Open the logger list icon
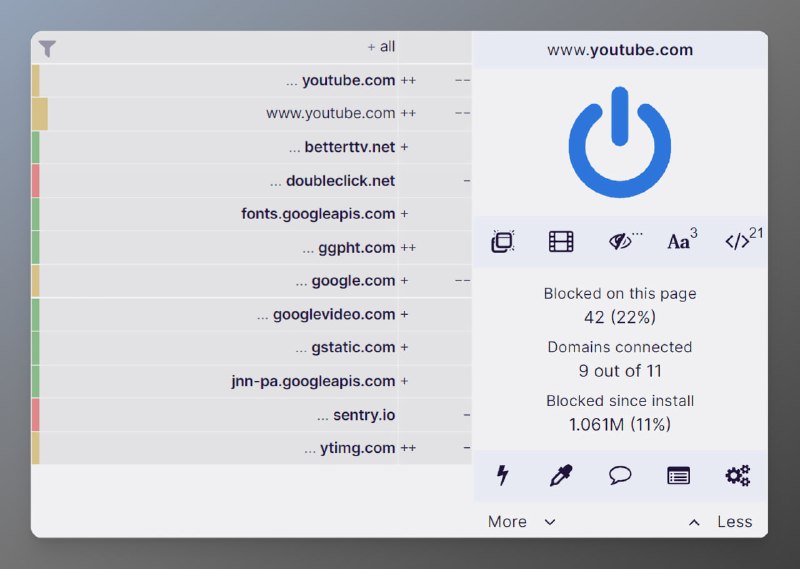Image resolution: width=800 pixels, height=569 pixels. click(679, 475)
